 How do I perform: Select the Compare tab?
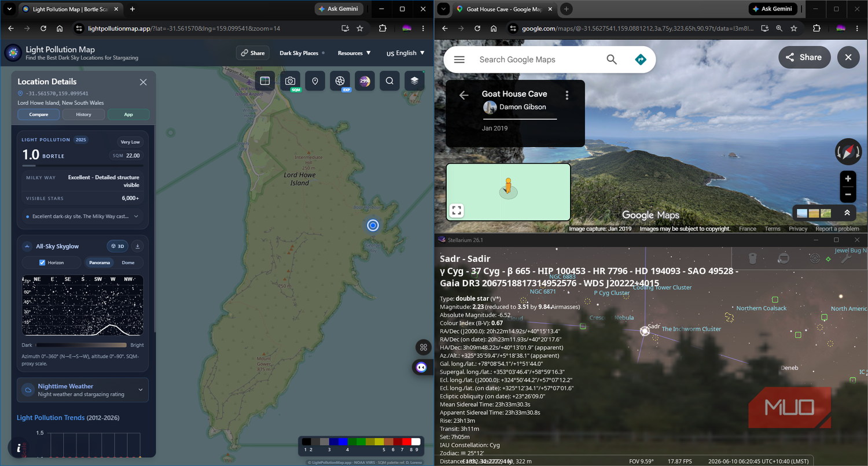(39, 114)
